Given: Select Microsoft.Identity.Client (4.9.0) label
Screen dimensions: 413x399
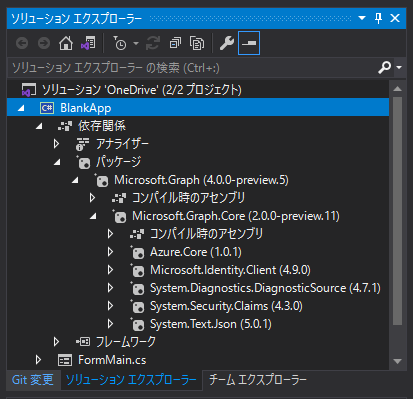Looking at the screenshot, I should coord(230,270).
